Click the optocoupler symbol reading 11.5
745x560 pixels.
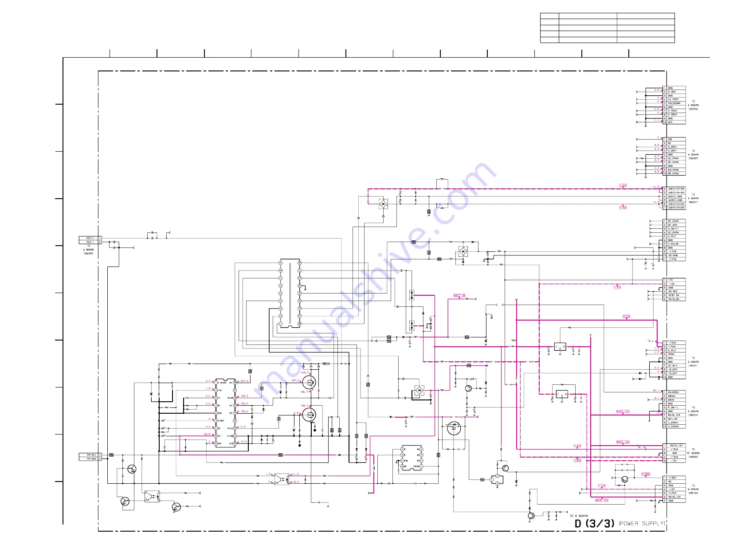pyautogui.click(x=281, y=479)
